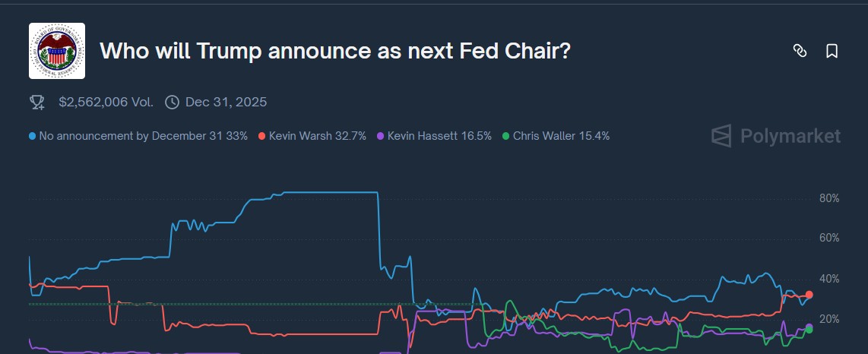Click the red Kevin Warsh endpoint marker on chart
Screen dimensions: 868x354
(x=809, y=296)
